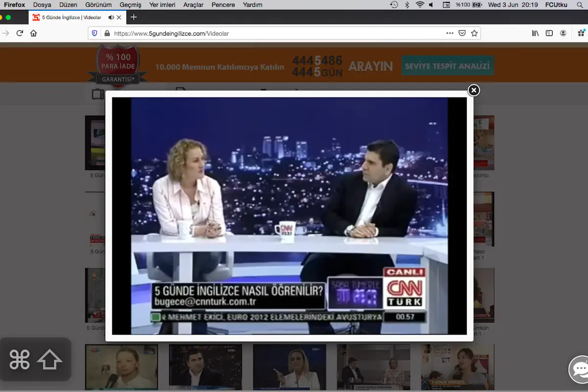Save page to Pocket
The width and height of the screenshot is (588, 392).
(x=462, y=33)
